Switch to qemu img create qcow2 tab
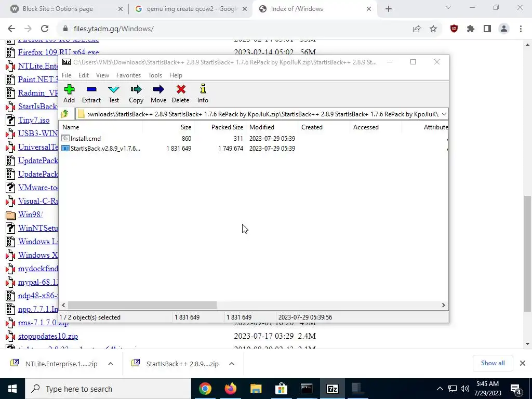The width and height of the screenshot is (532, 399). click(192, 9)
